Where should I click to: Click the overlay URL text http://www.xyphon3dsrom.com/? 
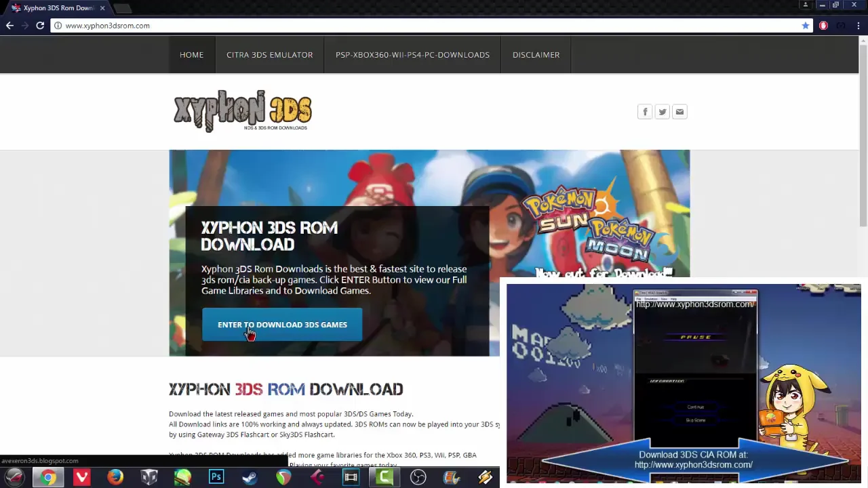pos(694,465)
